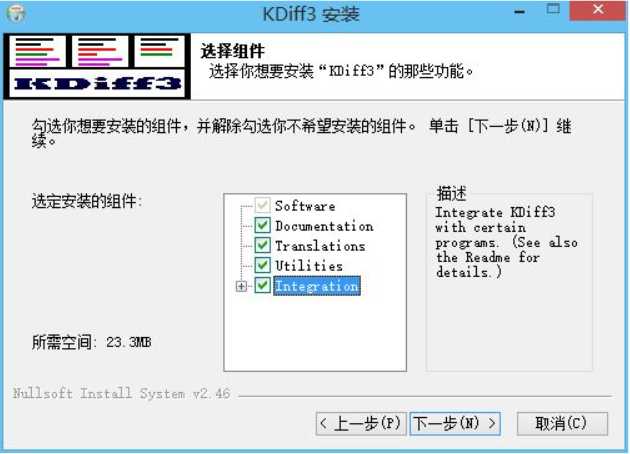Close the KDiff3 installer window

click(x=597, y=10)
